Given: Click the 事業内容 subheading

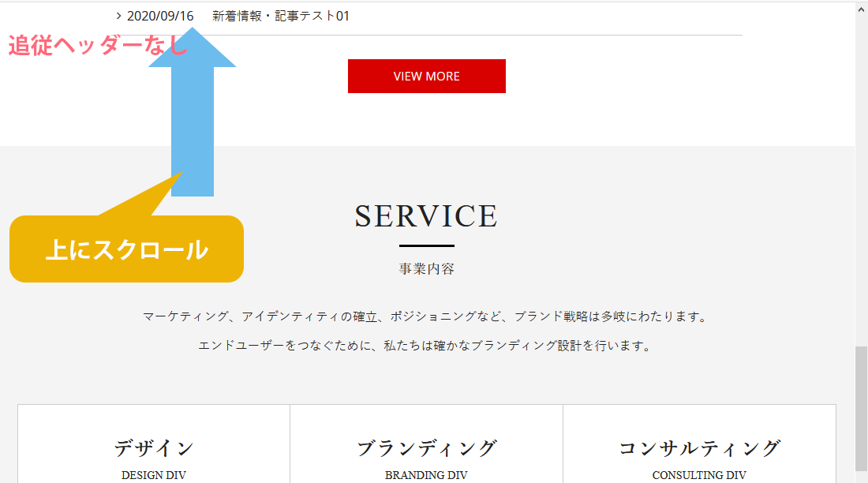Looking at the screenshot, I should [426, 269].
